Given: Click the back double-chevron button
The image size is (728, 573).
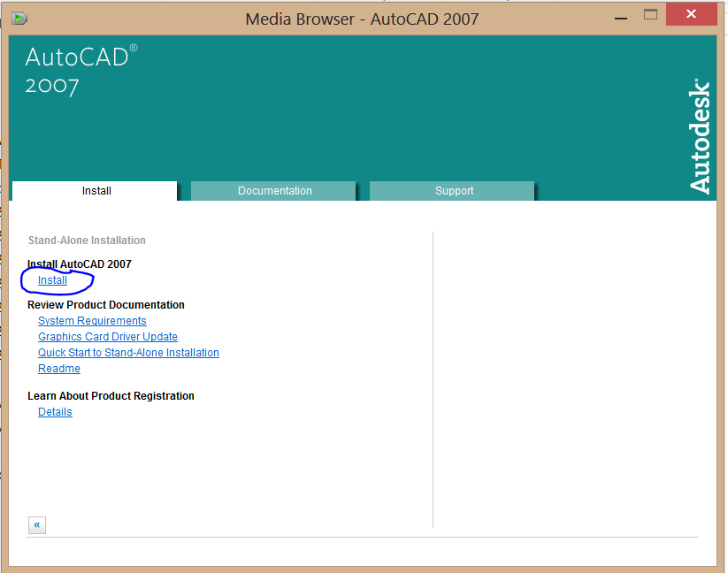Looking at the screenshot, I should (x=36, y=524).
